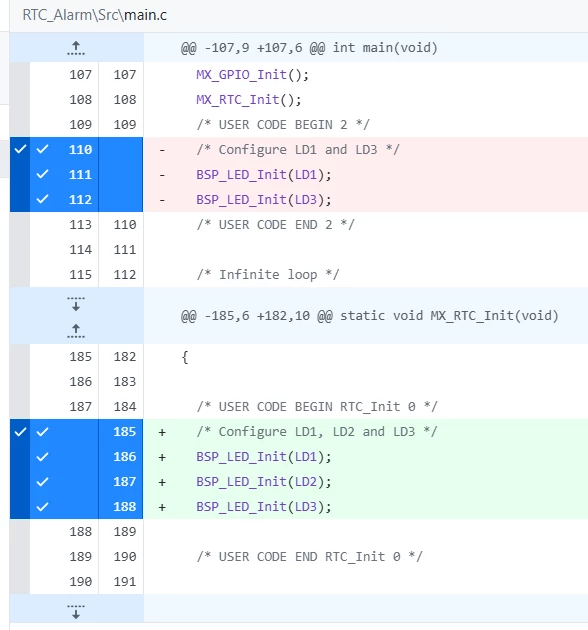Click the added BSP_LED_Init(LD3); line

coord(264,506)
